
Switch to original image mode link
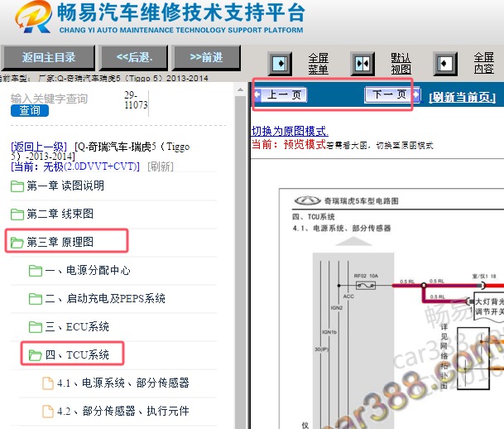coord(290,131)
